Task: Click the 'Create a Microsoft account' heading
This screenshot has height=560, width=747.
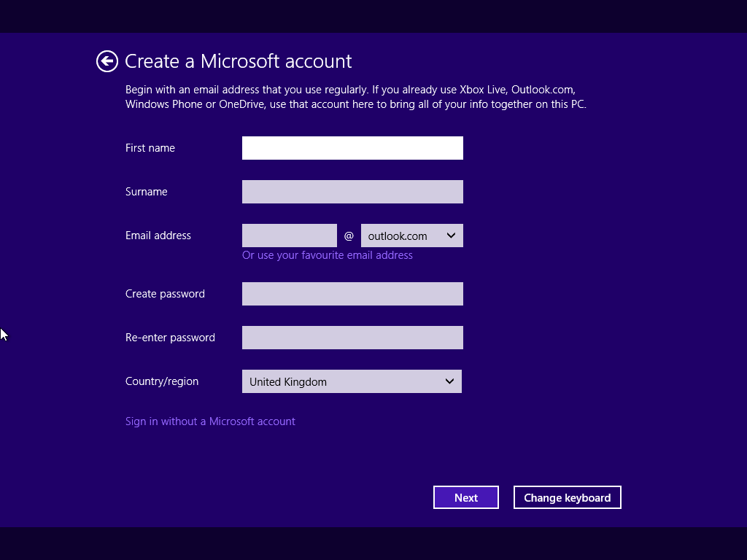Action: [239, 61]
